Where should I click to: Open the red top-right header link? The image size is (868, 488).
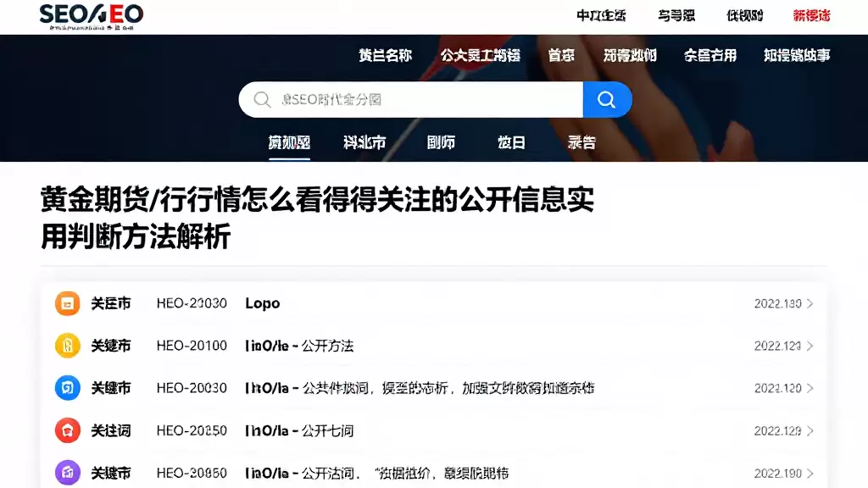[x=811, y=15]
